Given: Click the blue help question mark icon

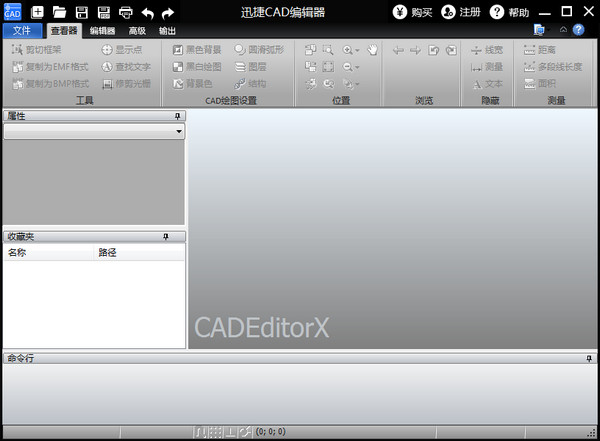Looking at the screenshot, I should [578, 30].
